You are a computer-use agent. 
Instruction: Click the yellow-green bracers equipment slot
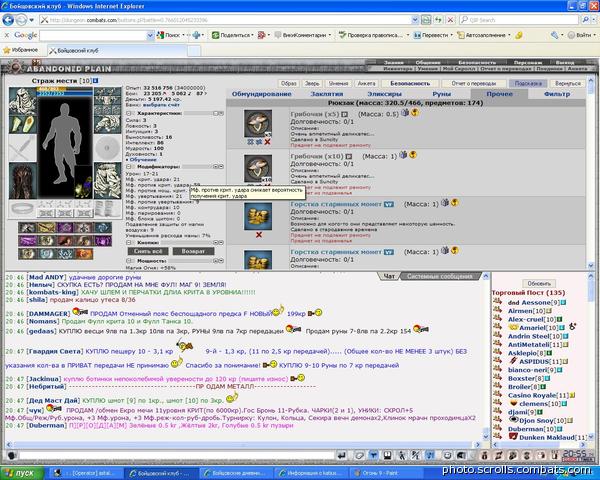tap(23, 124)
